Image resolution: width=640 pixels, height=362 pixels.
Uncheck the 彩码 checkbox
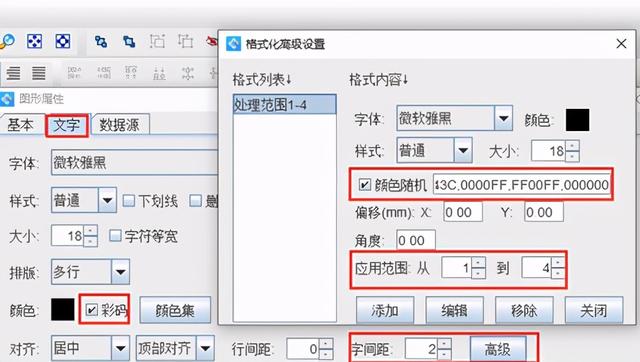[x=91, y=310]
